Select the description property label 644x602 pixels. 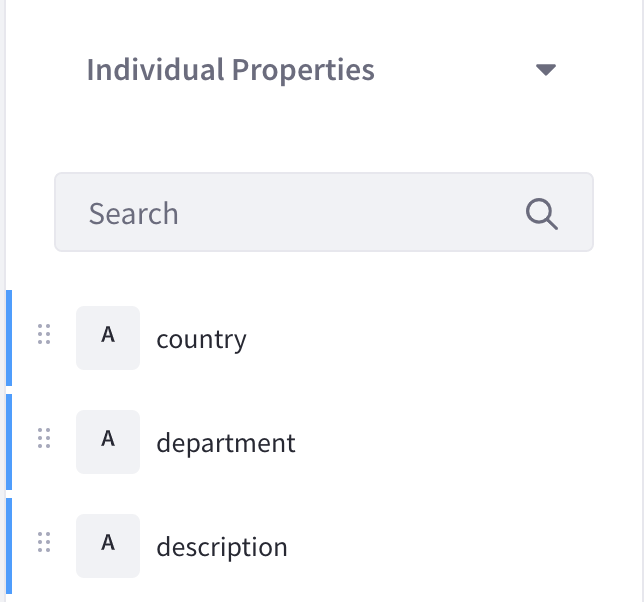pos(222,547)
